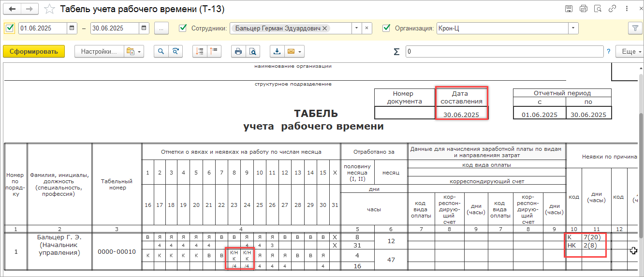This screenshot has height=277, width=644.
Task: Click the start date field 01.06.2025
Action: (43, 28)
